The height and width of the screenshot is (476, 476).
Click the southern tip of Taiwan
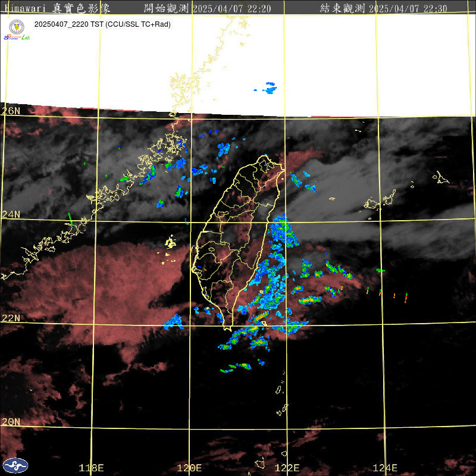(227, 327)
